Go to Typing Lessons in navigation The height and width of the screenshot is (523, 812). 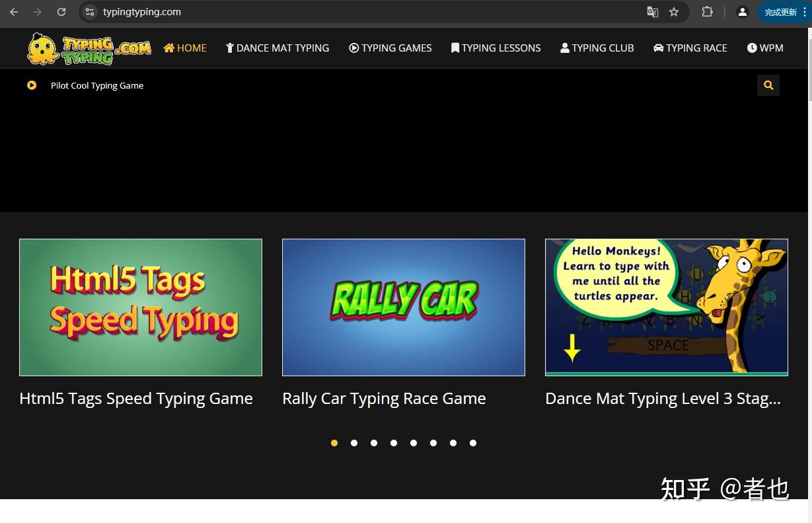pos(496,48)
